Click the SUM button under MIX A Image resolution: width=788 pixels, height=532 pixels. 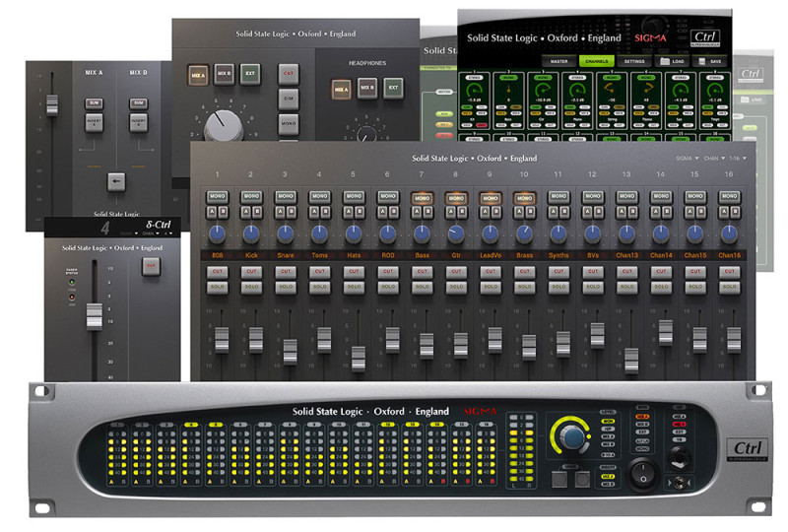click(94, 103)
